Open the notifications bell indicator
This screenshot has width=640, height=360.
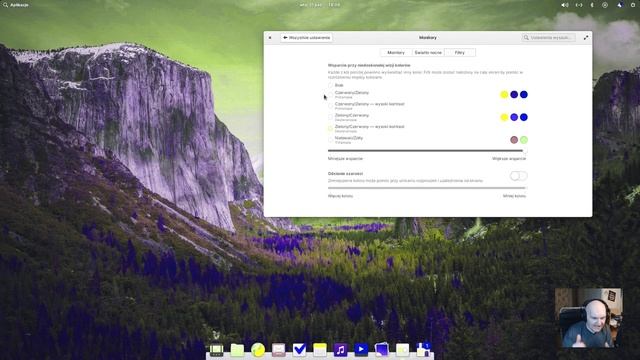click(620, 5)
